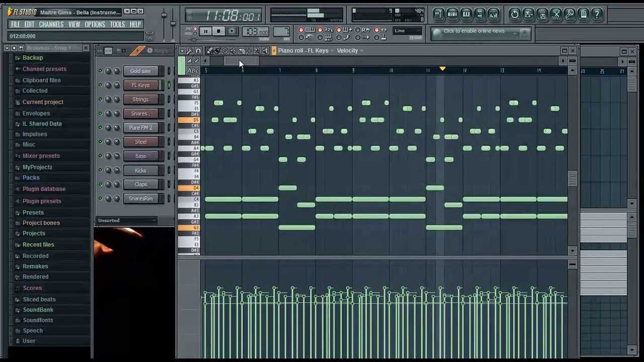Viewport: 644px width, 362px height.
Task: Select the Pure FM 2 channel button
Action: click(140, 128)
